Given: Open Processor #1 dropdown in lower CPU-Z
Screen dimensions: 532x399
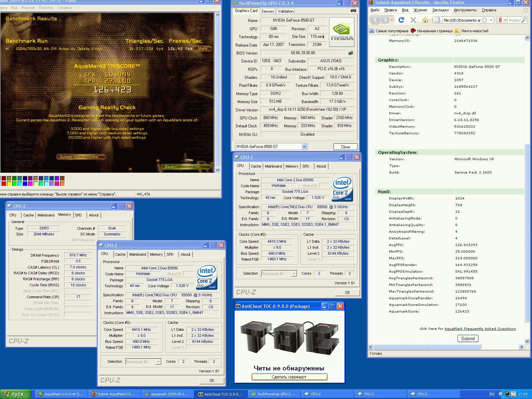Looking at the screenshot, I should click(158, 362).
